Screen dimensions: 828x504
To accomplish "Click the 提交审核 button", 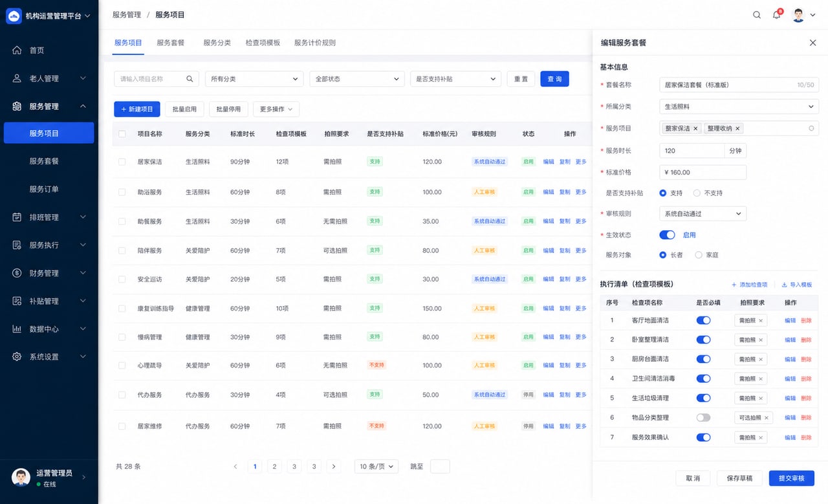I will click(x=792, y=478).
